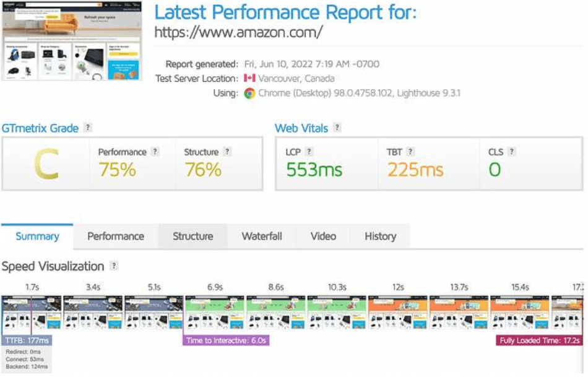Click the 13.7s filmstrip frame
Screen dimensions: 588x379
[459, 312]
